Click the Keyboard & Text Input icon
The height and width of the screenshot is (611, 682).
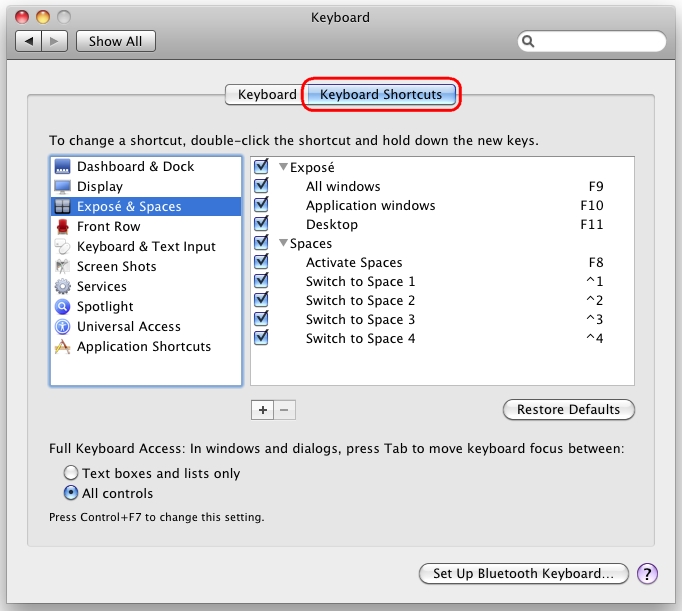63,247
